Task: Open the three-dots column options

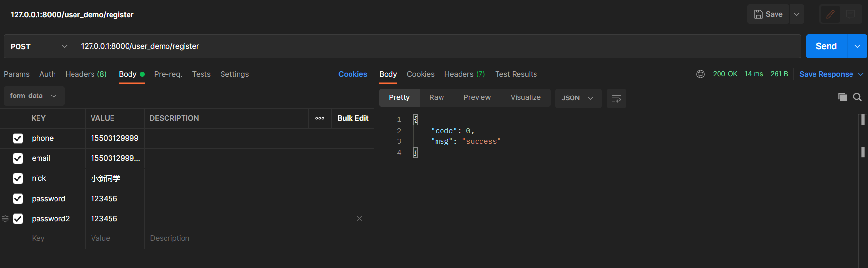Action: point(320,118)
